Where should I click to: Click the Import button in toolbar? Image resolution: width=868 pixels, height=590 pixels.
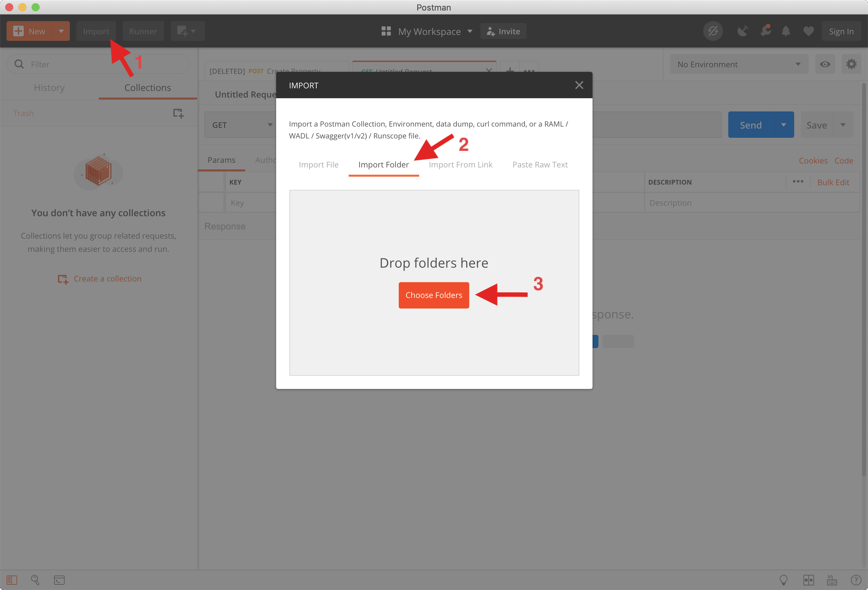[x=96, y=31]
